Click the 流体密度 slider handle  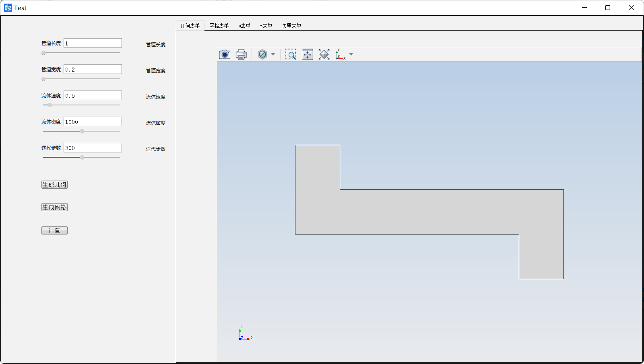82,131
